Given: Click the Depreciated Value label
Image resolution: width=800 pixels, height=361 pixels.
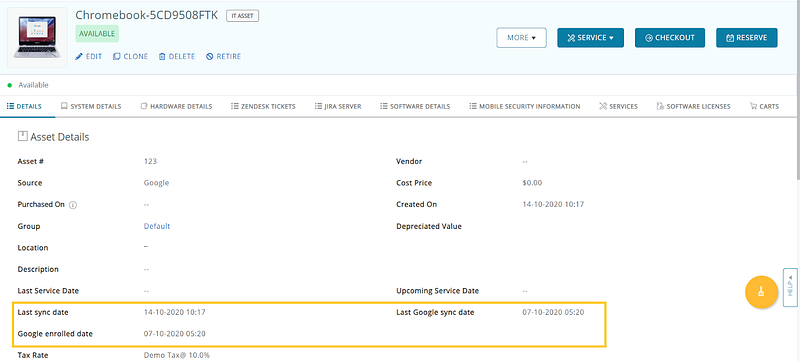Looking at the screenshot, I should [x=429, y=226].
